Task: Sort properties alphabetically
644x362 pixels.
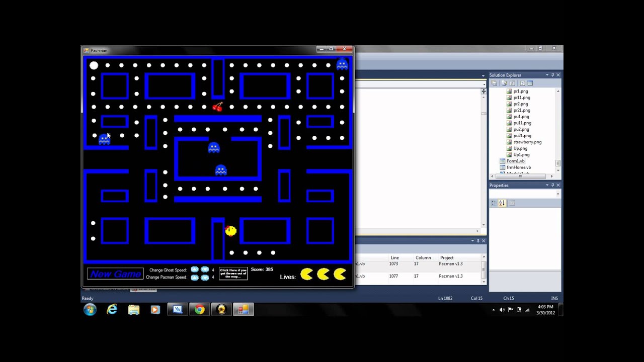Action: point(502,203)
